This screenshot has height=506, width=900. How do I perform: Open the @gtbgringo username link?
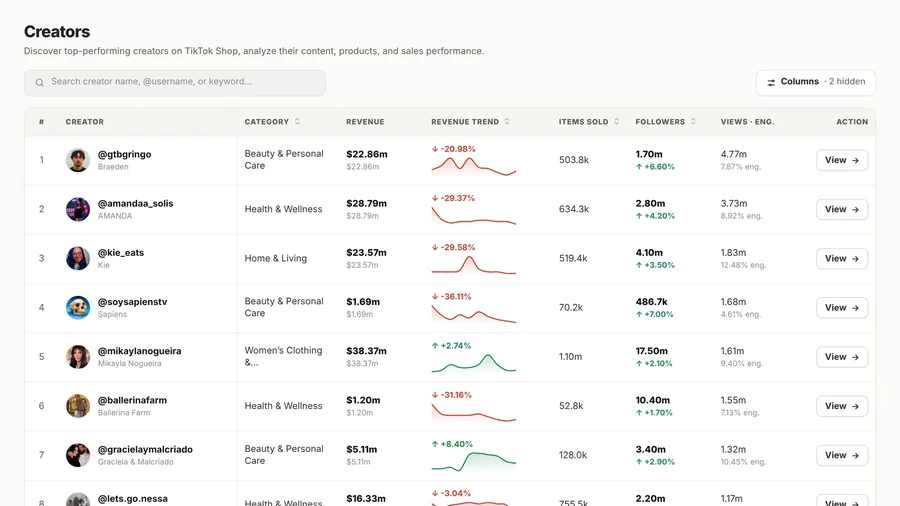click(125, 154)
